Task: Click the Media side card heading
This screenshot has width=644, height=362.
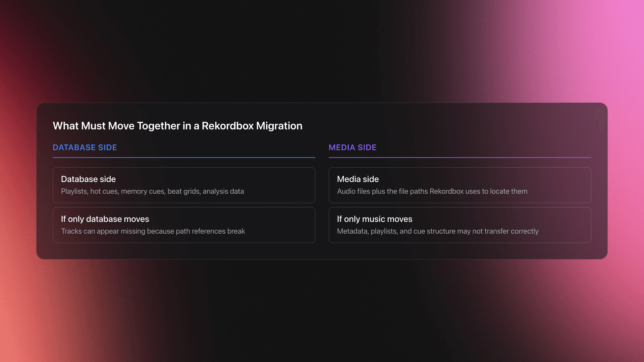Action: coord(358,179)
